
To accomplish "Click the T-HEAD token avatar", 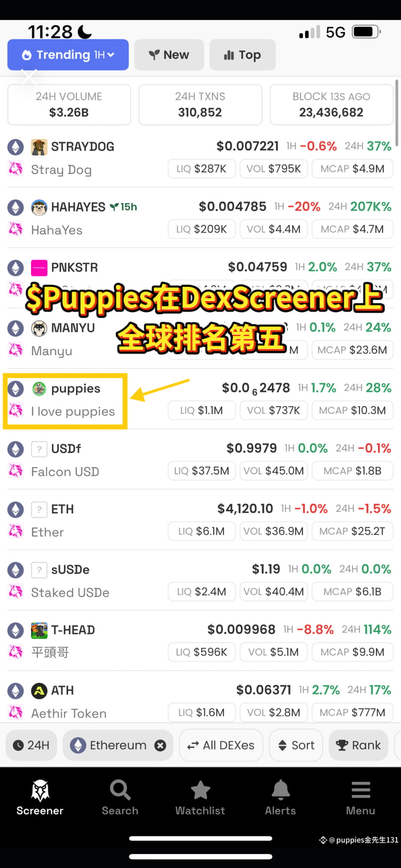I will 39,630.
